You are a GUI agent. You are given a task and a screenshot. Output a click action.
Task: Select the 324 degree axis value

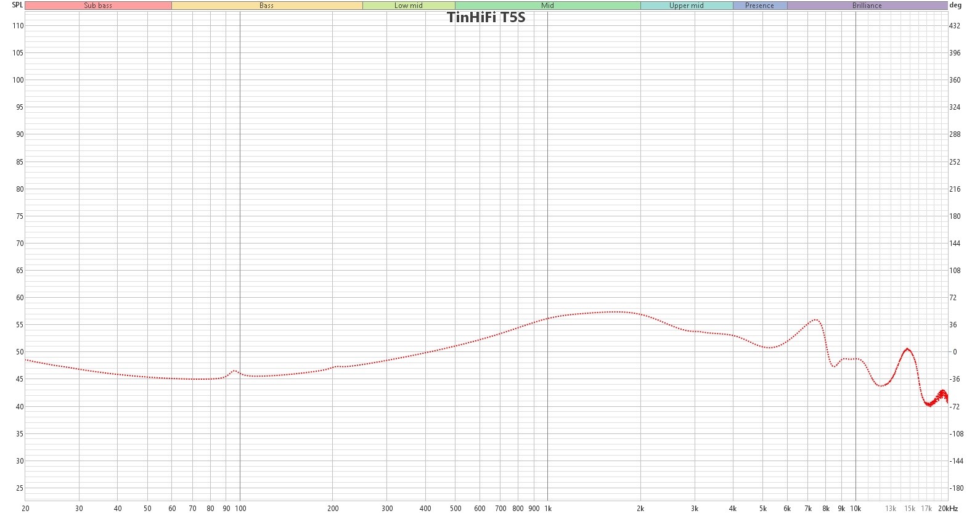click(955, 107)
